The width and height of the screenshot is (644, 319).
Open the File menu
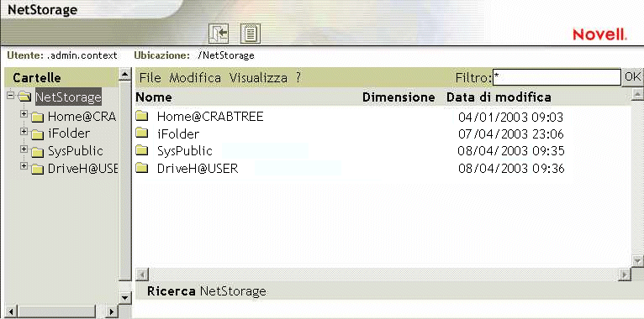point(150,77)
